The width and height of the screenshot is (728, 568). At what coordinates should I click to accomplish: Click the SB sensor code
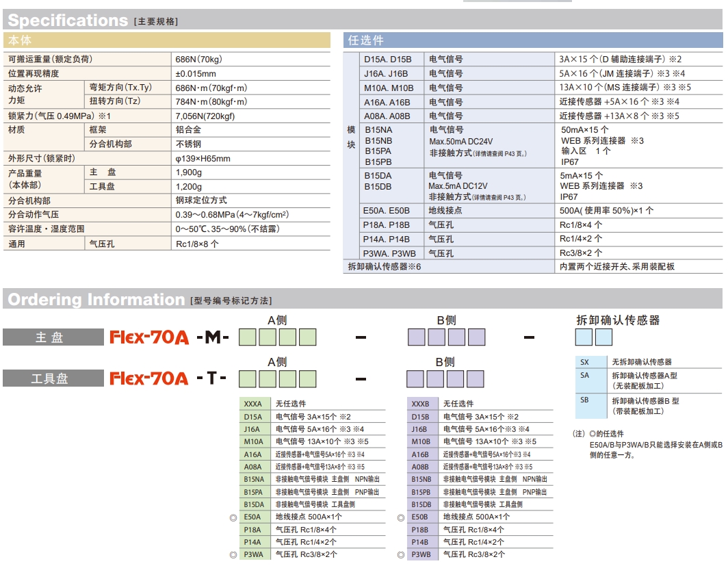pos(584,400)
